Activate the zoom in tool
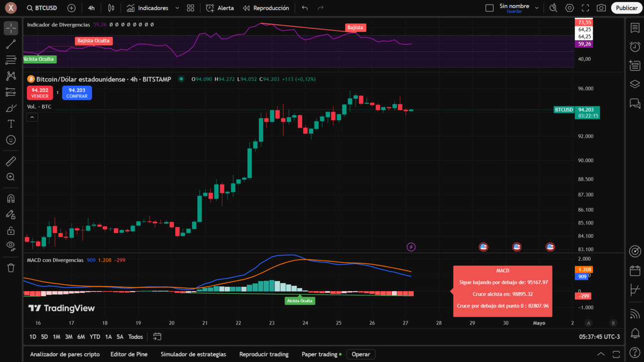This screenshot has height=362, width=644. click(11, 177)
